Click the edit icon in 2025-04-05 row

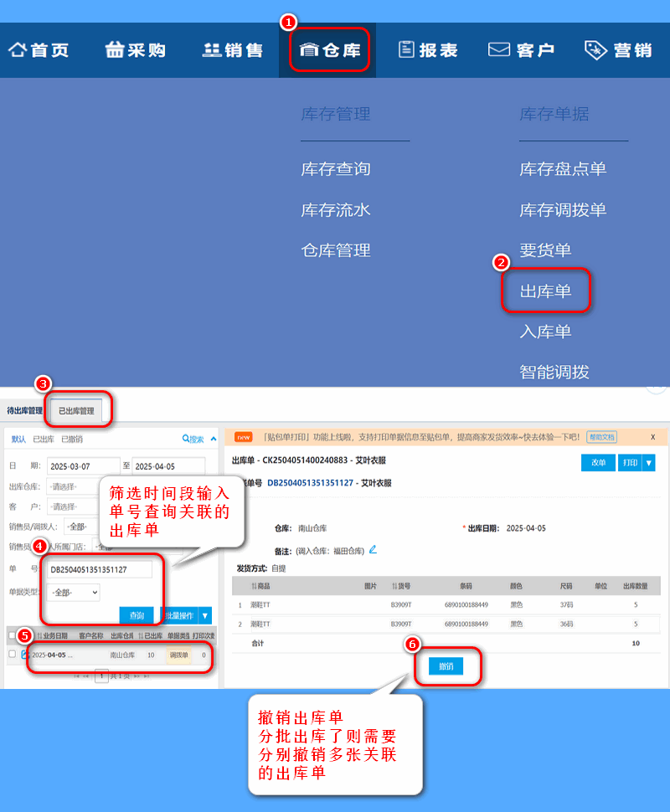24,654
